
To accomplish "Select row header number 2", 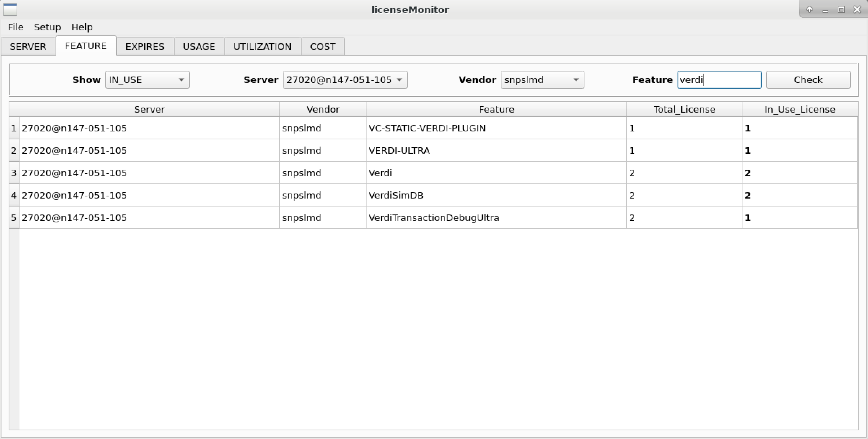I will coord(14,151).
